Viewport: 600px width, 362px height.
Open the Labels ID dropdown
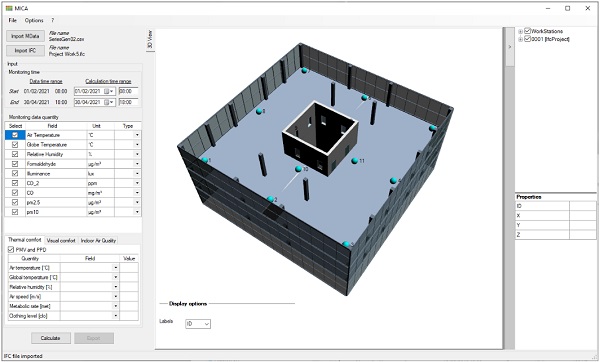click(198, 324)
